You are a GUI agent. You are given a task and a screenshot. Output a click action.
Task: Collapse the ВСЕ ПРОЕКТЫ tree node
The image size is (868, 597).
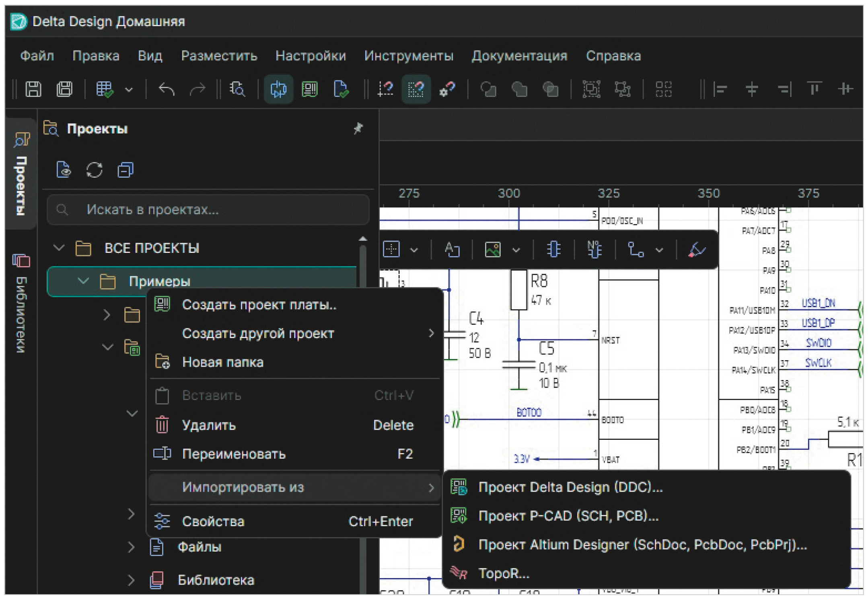click(59, 248)
